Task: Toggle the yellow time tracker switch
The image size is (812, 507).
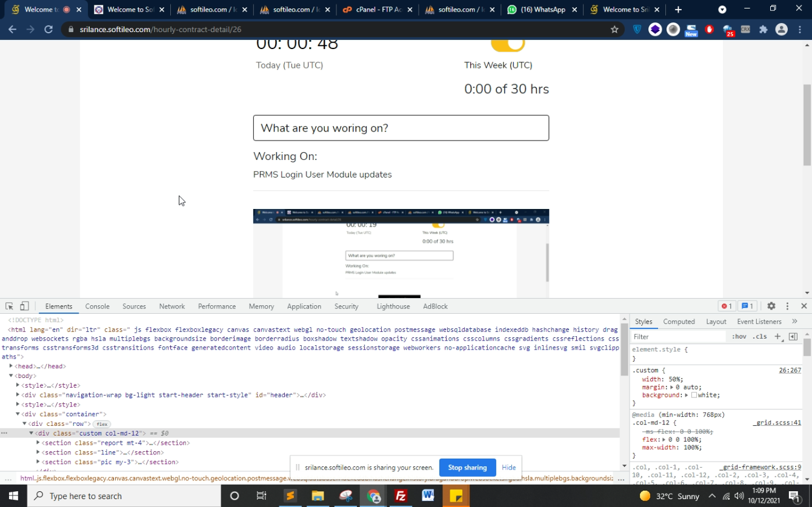Action: click(x=507, y=44)
